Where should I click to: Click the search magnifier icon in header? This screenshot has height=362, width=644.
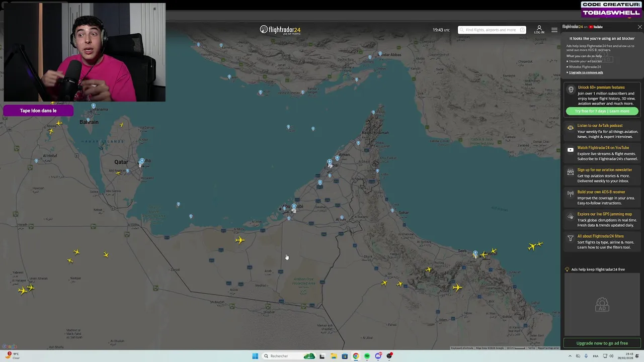click(x=461, y=30)
